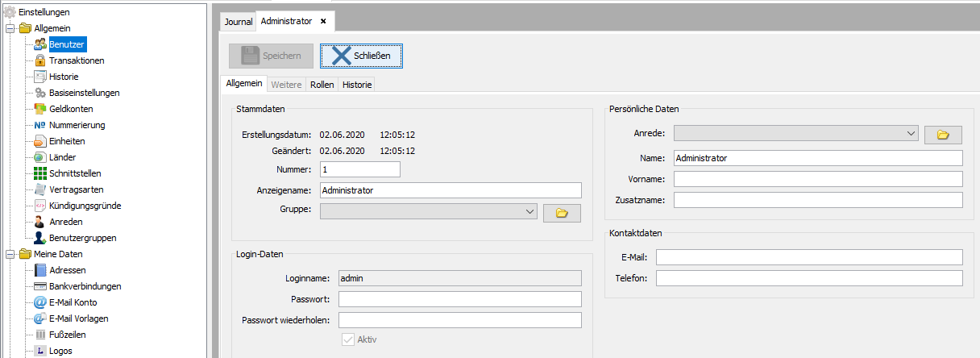This screenshot has height=358, width=980.
Task: Click the Transaktionen lock icon in sidebar
Action: 39,60
